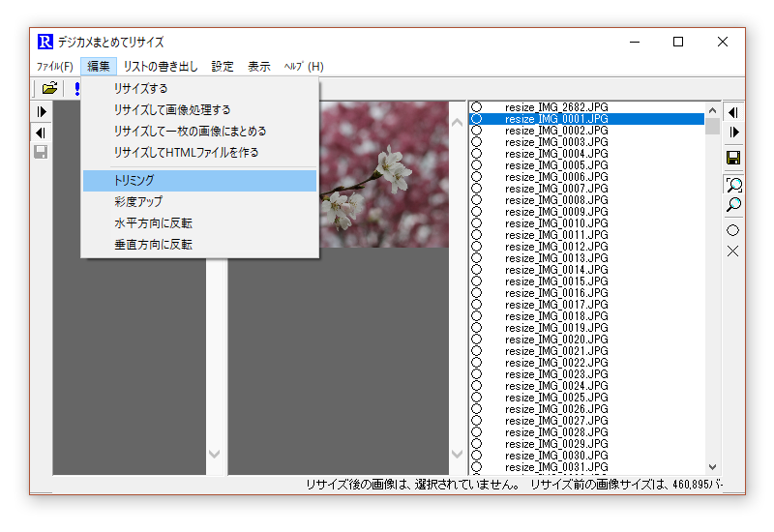Viewport: 774px width, 532px height.
Task: Select resize_IMG_0003.JPG in list
Action: tap(556, 142)
